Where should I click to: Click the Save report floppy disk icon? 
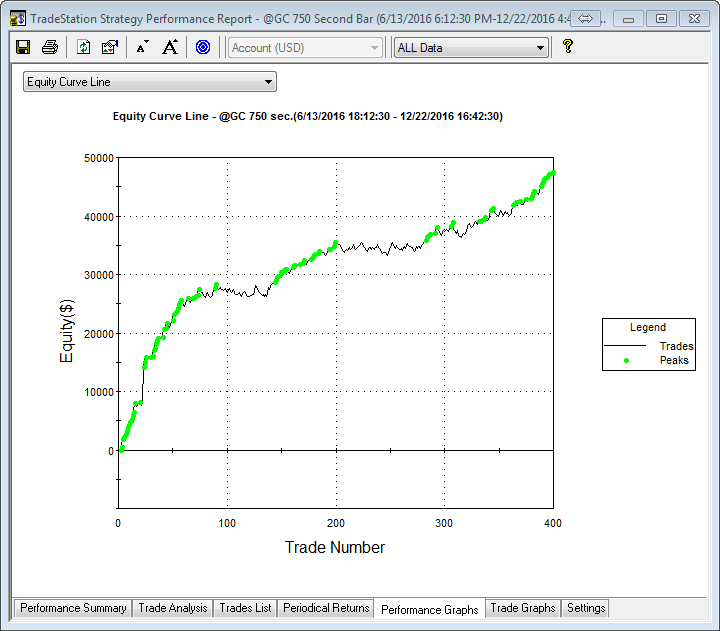(23, 47)
